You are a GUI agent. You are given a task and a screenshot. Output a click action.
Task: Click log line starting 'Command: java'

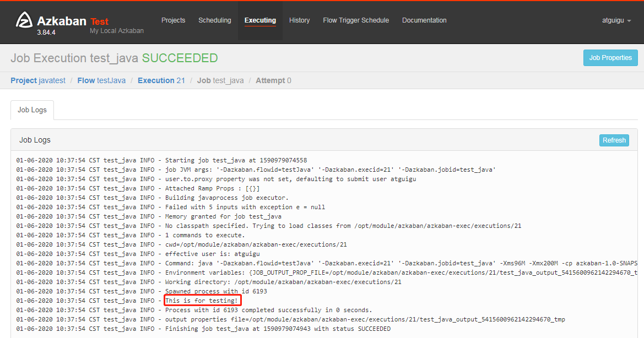(327, 264)
